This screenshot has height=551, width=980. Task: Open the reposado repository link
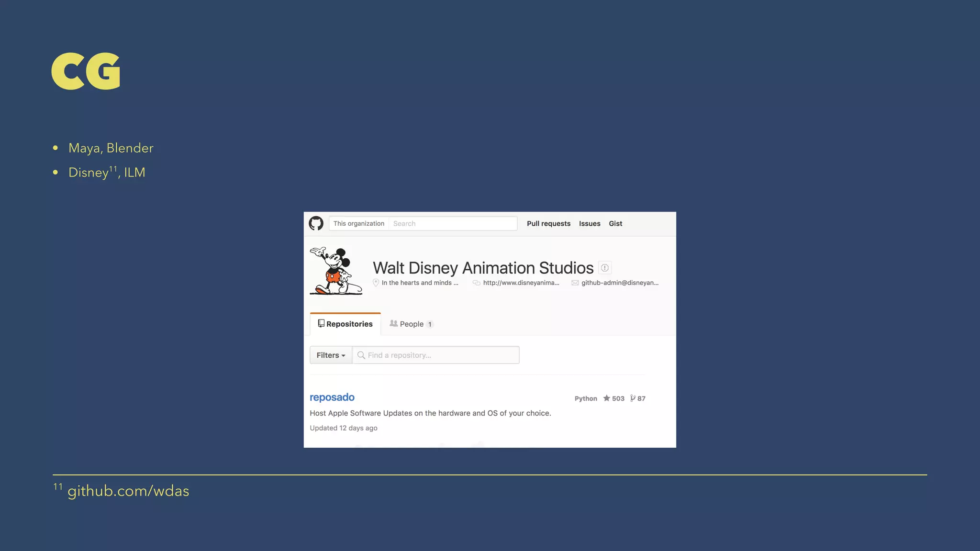pos(332,397)
